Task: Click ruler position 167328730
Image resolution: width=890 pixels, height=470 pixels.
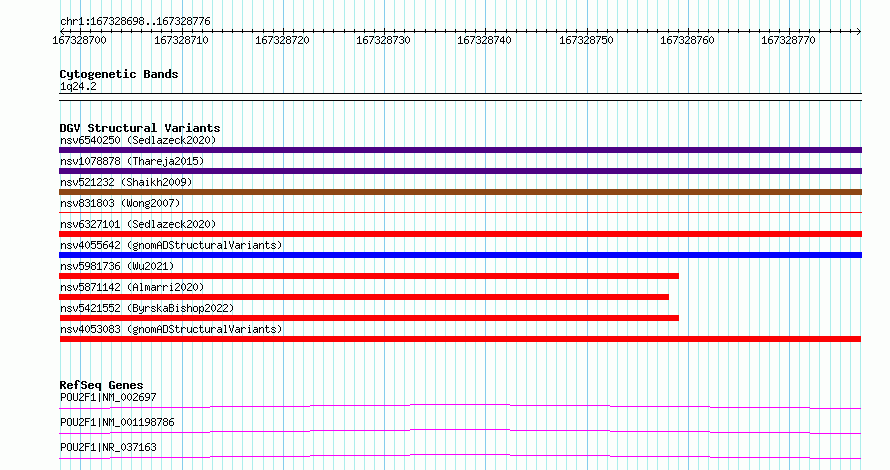Action: 383,40
